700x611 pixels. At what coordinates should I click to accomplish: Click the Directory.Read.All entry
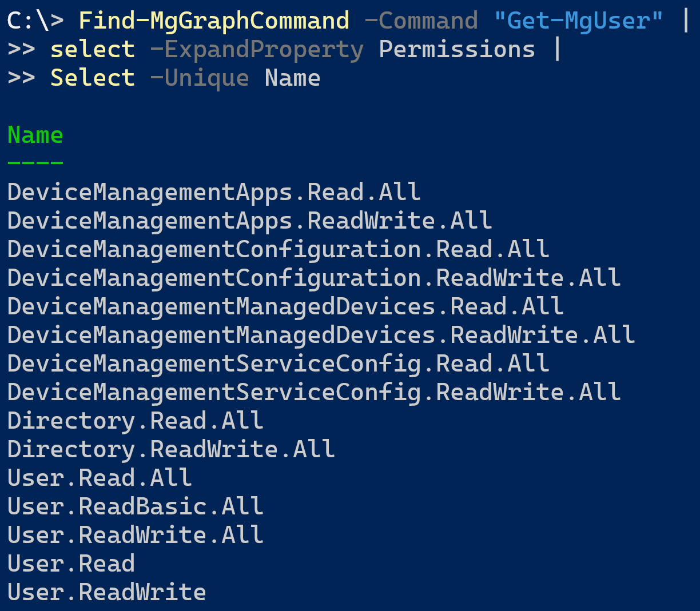click(136, 421)
